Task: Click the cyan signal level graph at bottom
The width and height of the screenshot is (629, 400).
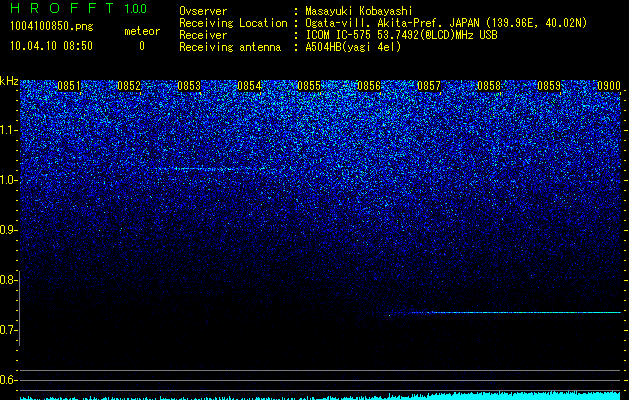Action: (320, 395)
